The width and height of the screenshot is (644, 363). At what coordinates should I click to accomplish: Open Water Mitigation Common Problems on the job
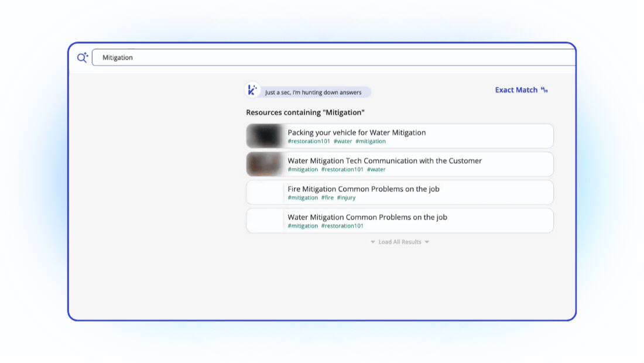click(x=400, y=221)
